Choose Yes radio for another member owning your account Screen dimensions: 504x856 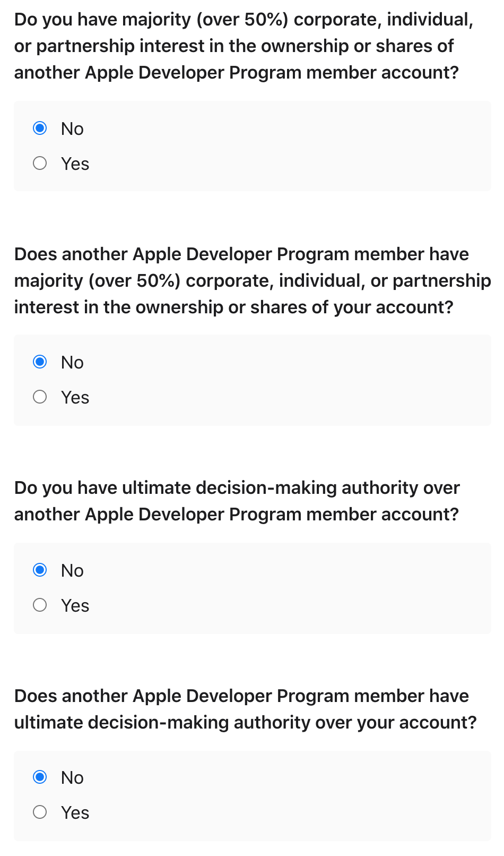(x=40, y=397)
